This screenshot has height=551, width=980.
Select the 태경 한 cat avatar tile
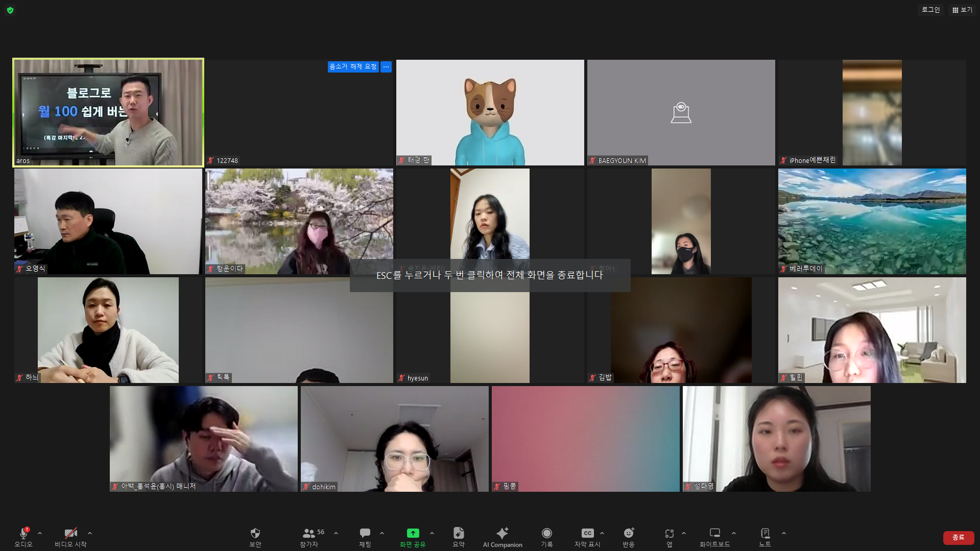[490, 112]
